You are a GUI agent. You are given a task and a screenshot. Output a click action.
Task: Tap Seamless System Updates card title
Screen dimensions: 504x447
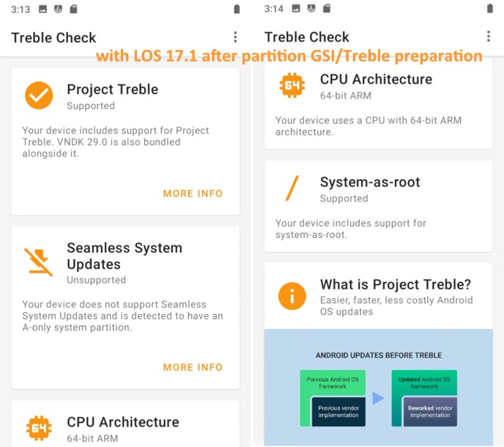125,256
